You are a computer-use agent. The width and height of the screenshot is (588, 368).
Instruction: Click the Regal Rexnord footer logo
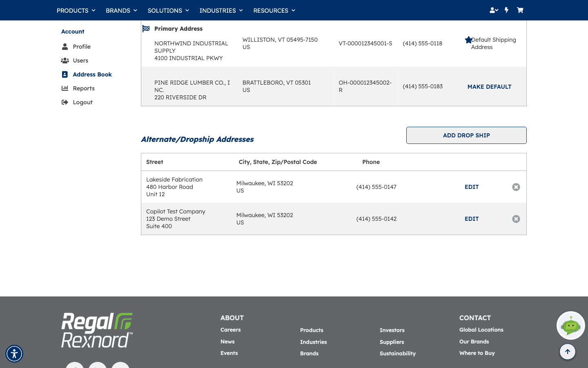coord(97,330)
